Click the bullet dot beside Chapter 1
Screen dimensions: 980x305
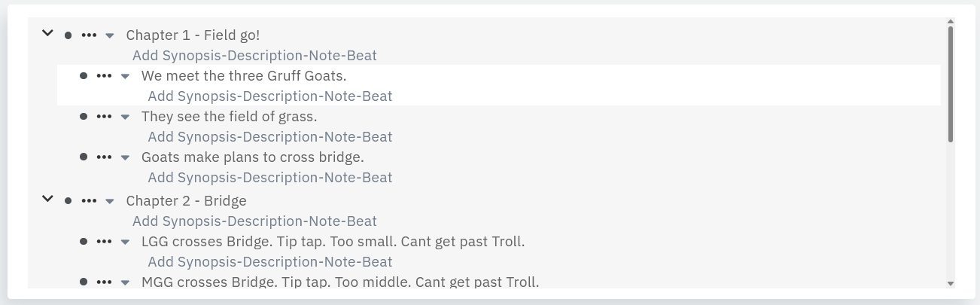pyautogui.click(x=68, y=35)
